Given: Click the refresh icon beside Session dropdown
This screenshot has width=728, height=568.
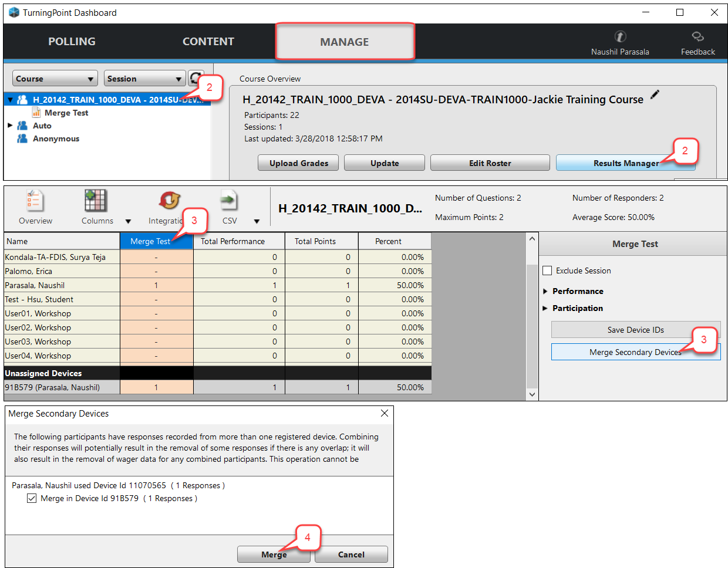Looking at the screenshot, I should coord(196,78).
